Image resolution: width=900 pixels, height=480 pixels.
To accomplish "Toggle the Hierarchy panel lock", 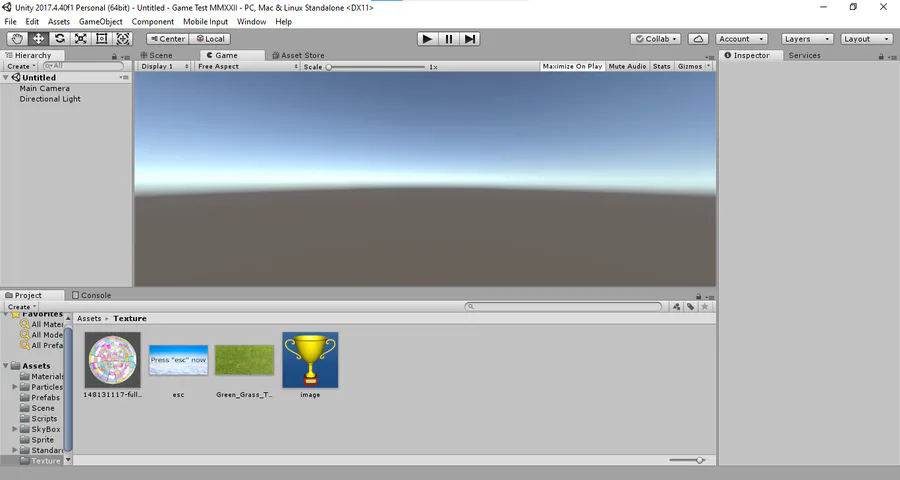I will coord(114,56).
